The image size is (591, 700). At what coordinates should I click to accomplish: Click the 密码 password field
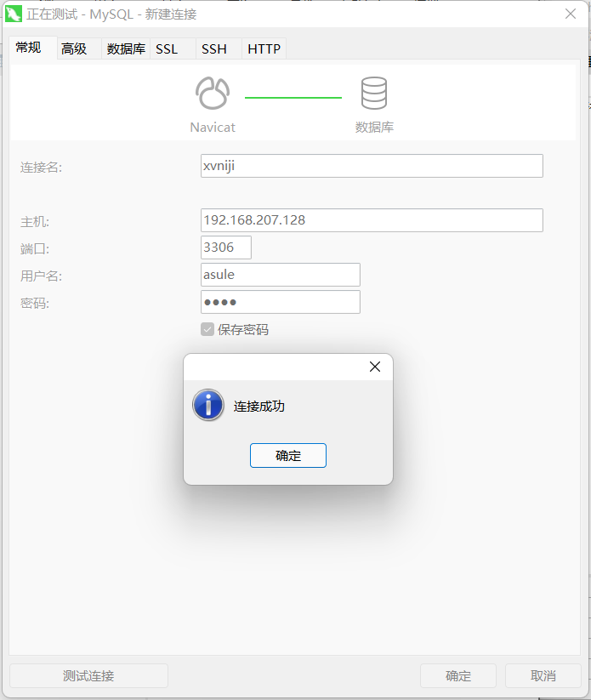click(281, 302)
